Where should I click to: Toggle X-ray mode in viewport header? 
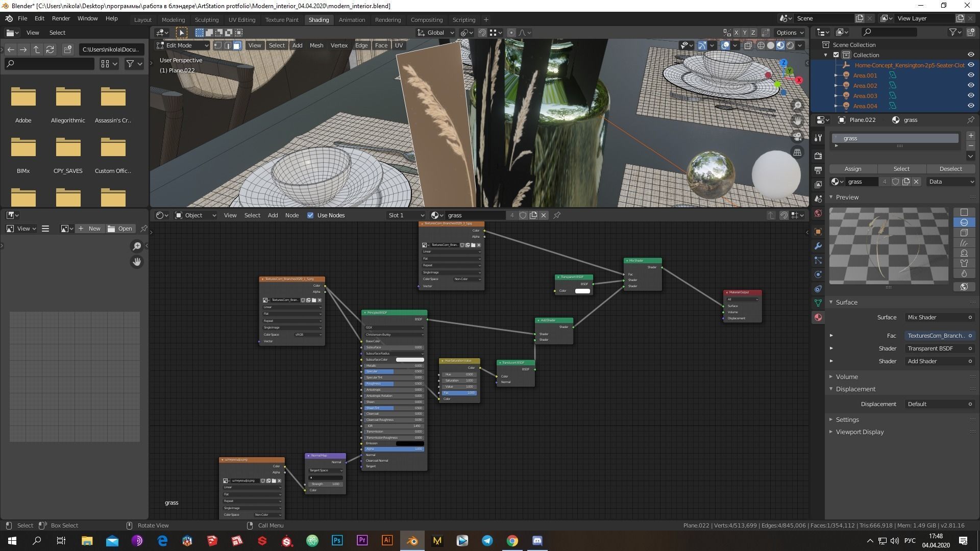tap(748, 45)
